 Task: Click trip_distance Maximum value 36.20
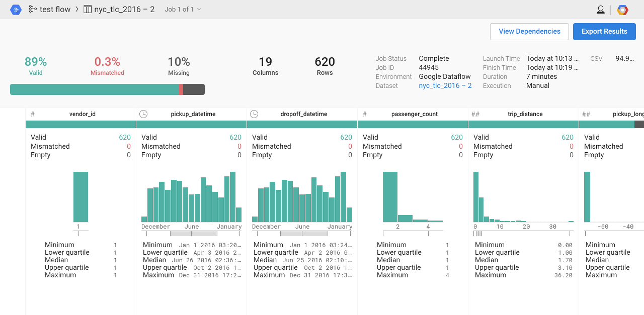click(565, 275)
